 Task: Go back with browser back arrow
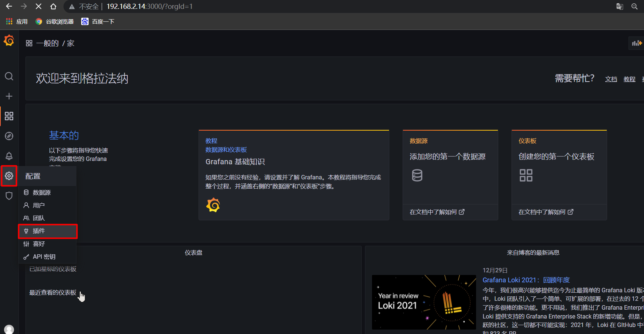point(9,6)
